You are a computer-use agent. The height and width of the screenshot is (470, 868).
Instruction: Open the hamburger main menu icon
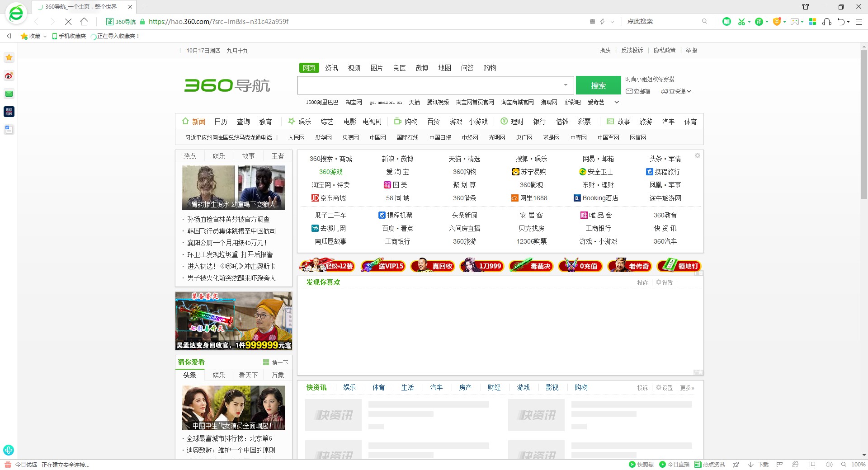(859, 22)
